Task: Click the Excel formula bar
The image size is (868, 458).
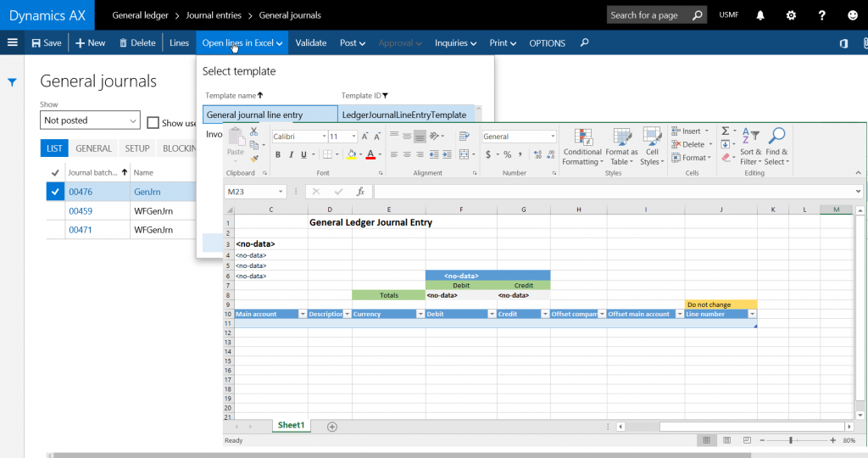Action: point(615,192)
